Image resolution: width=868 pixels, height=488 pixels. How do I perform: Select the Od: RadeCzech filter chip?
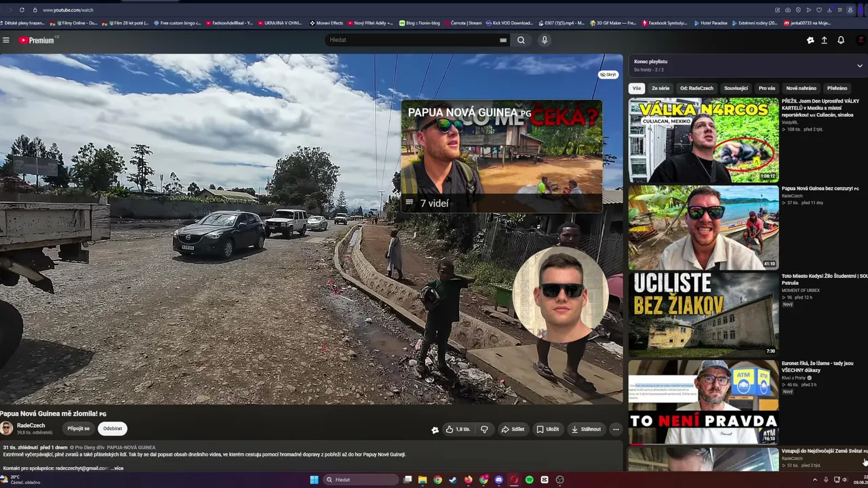tap(696, 88)
